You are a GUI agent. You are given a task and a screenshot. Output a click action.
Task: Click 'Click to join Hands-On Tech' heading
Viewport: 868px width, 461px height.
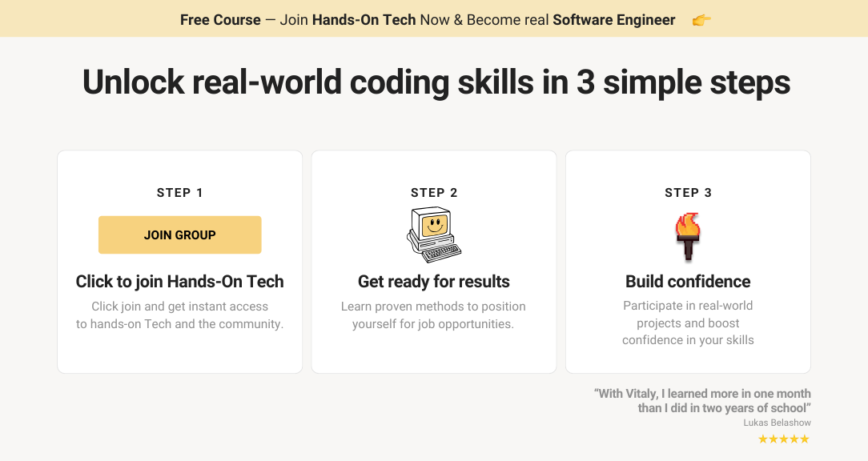(180, 282)
